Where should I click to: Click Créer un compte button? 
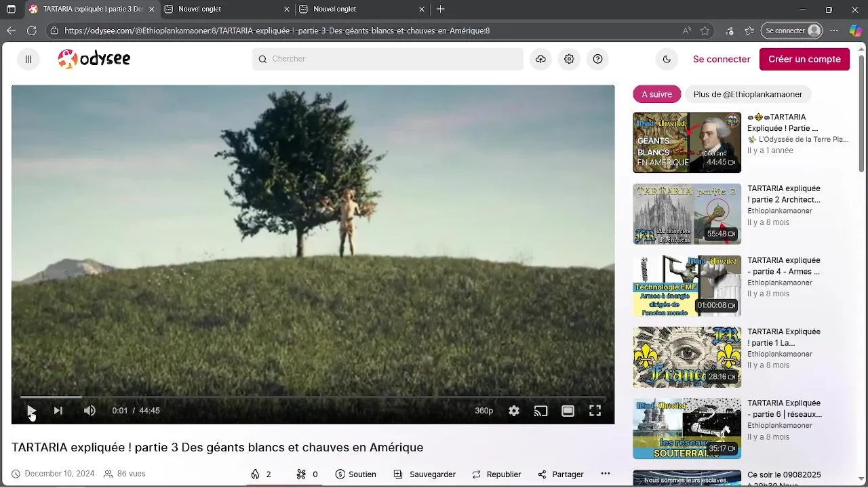(804, 59)
